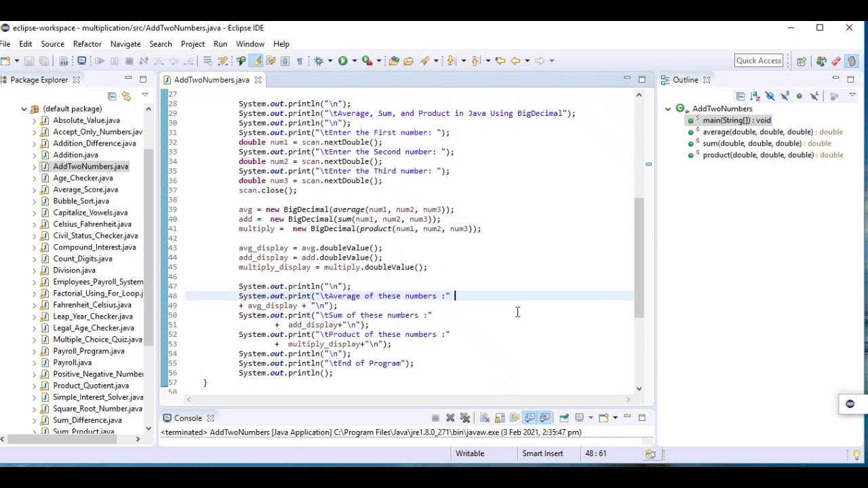The image size is (868, 488).
Task: Expand the Bubble_Sort.java tree node
Action: tap(35, 201)
